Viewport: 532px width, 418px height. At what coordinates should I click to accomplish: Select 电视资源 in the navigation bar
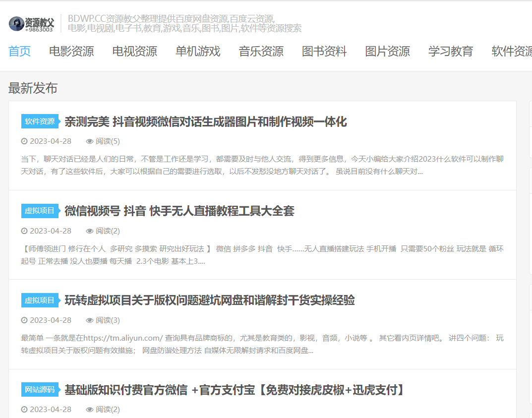pos(134,51)
